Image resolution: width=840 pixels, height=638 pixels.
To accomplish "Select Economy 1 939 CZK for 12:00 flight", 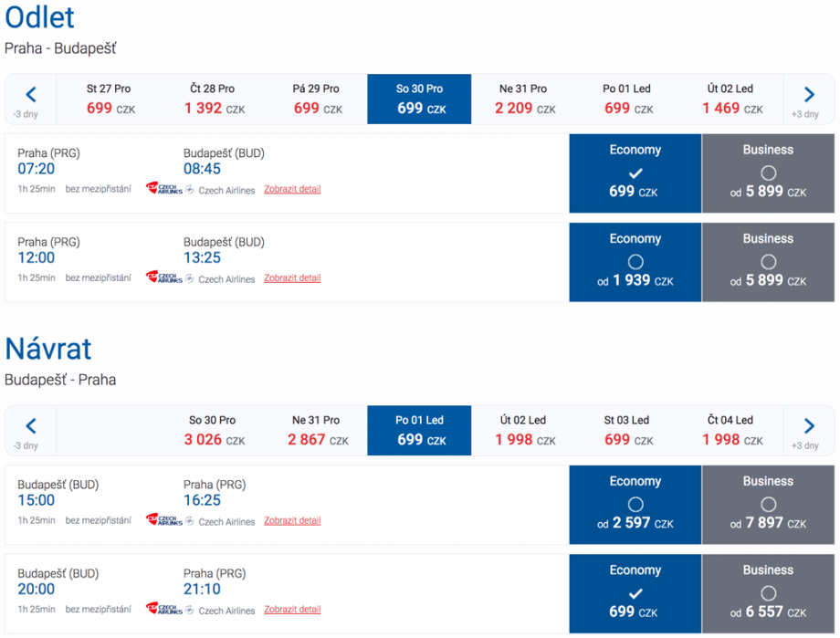I will pos(635,262).
